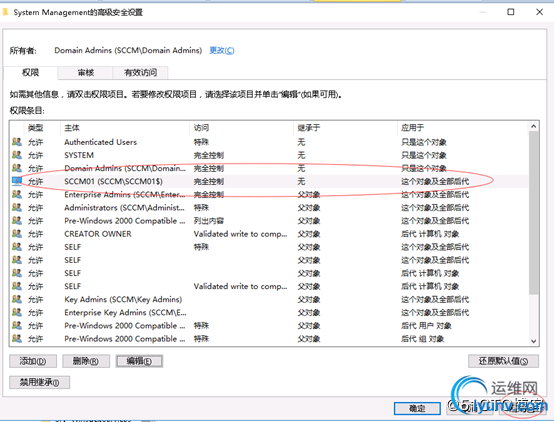Click the icon beside CREATOR OWNER row
This screenshot has width=554, height=422.
(x=17, y=234)
